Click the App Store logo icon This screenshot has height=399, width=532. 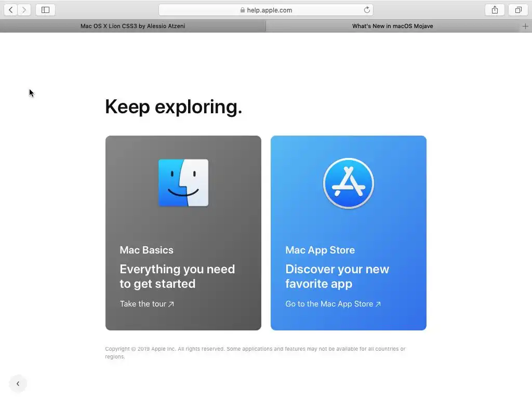349,183
